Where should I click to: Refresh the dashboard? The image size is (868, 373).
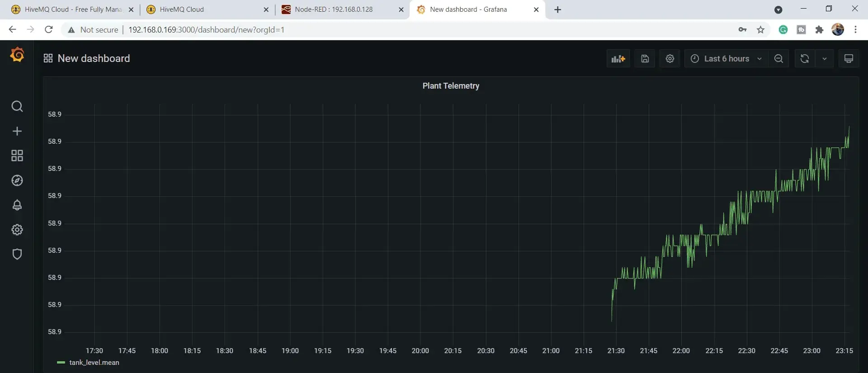tap(805, 59)
